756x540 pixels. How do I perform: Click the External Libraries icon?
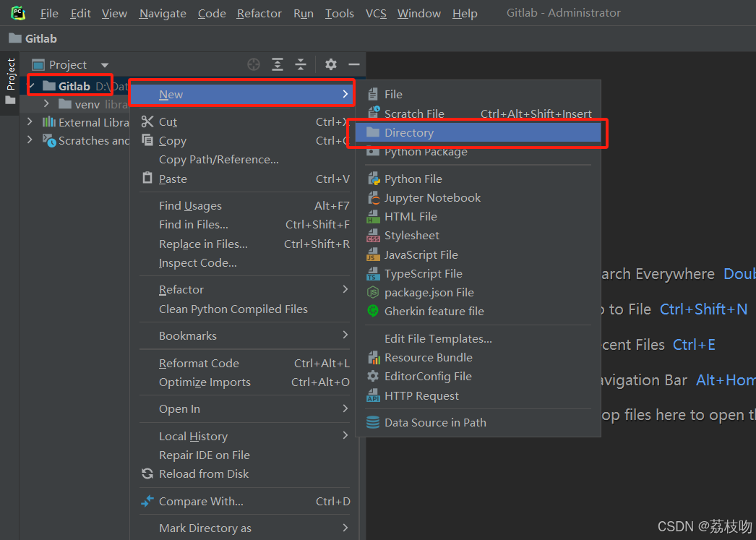[48, 122]
